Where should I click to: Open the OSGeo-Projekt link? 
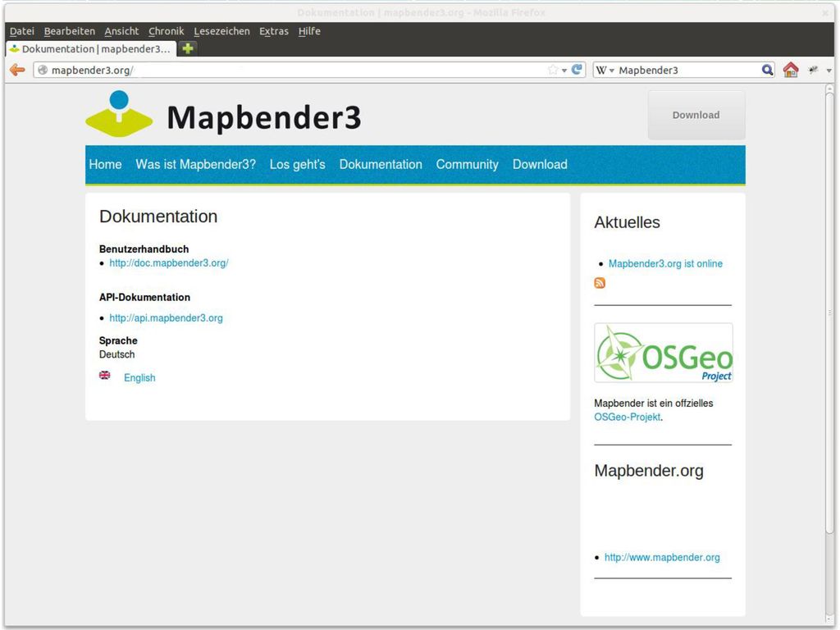point(628,417)
